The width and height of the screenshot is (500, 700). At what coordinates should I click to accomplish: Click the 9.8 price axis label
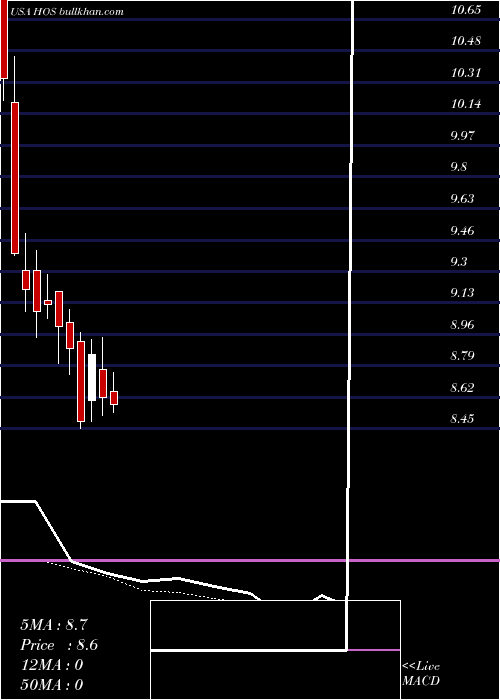(x=459, y=167)
